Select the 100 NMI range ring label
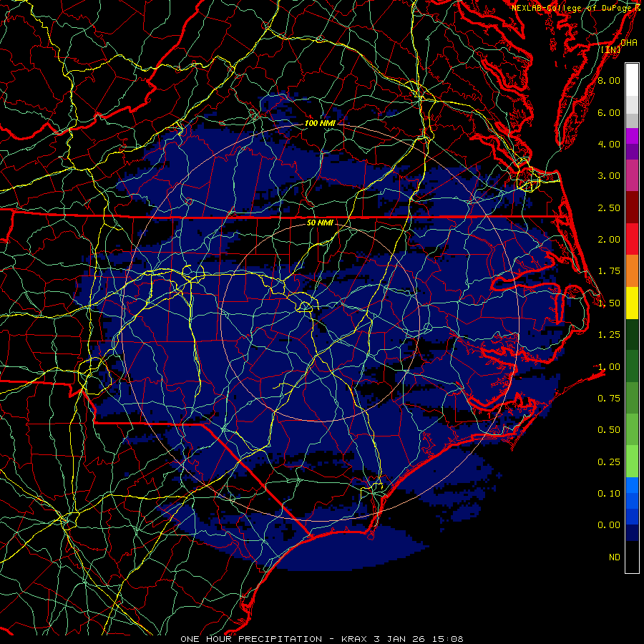The width and height of the screenshot is (644, 644). point(320,123)
